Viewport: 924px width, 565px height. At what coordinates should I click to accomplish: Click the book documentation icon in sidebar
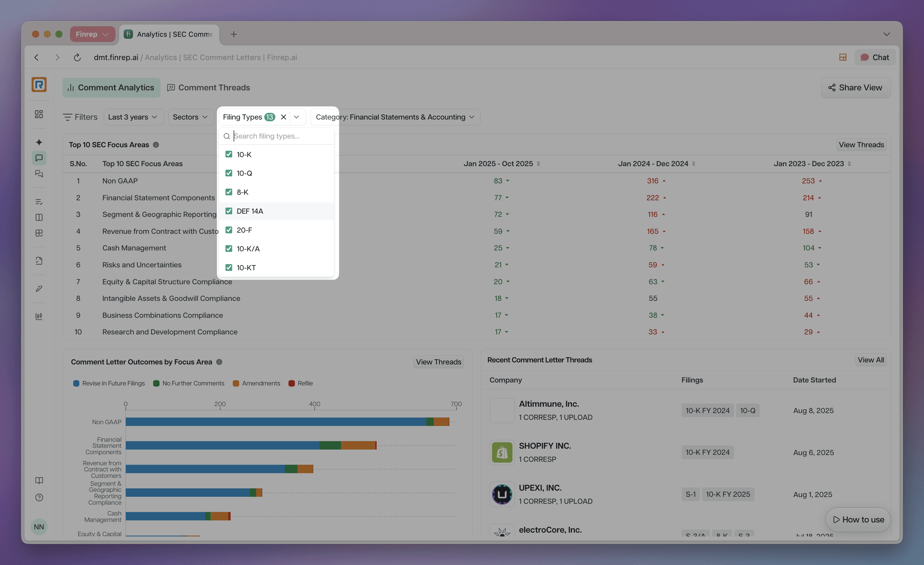(x=39, y=480)
